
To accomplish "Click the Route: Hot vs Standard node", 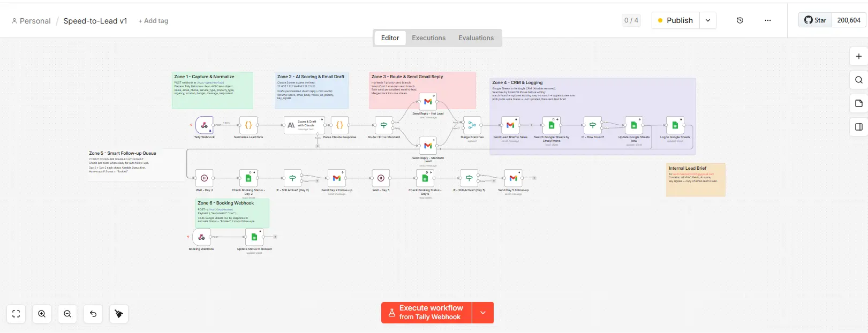I will [x=383, y=125].
